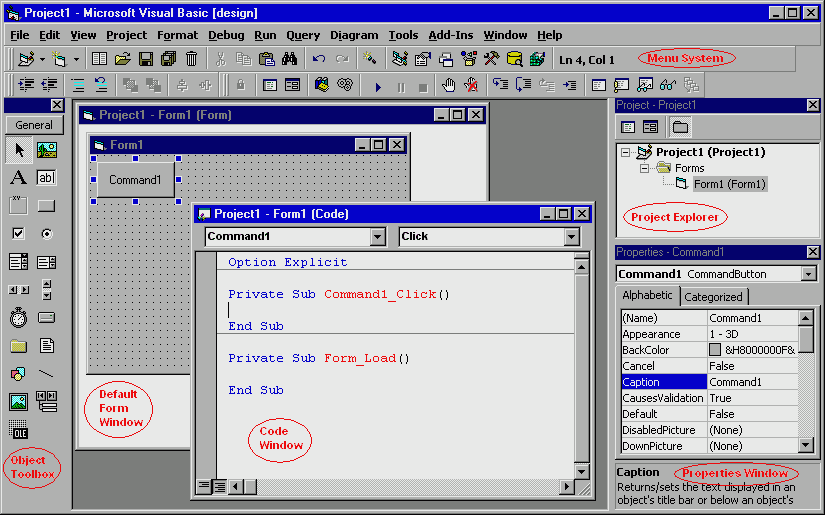Collapse the Project1 tree node

[x=625, y=153]
